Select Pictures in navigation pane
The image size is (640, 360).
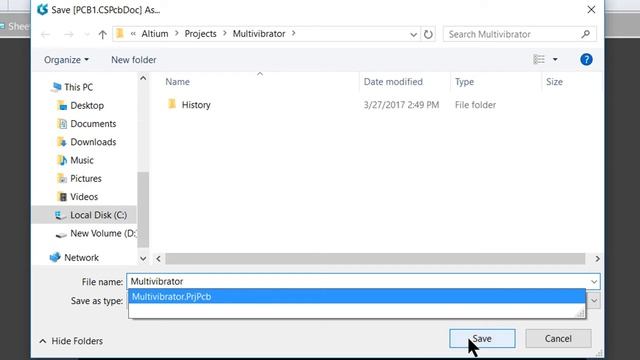pos(86,178)
